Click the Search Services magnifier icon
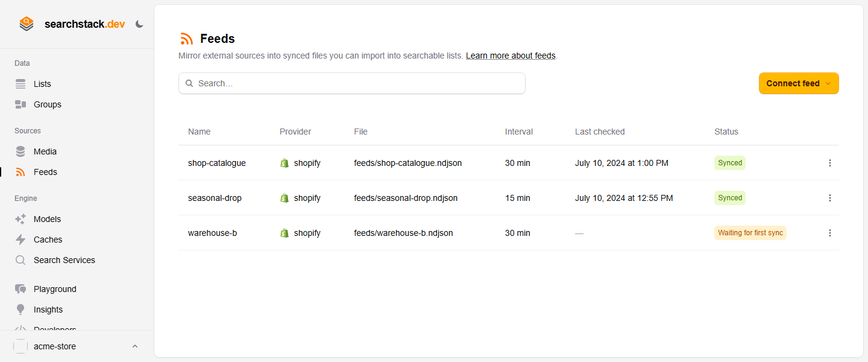 pyautogui.click(x=20, y=260)
